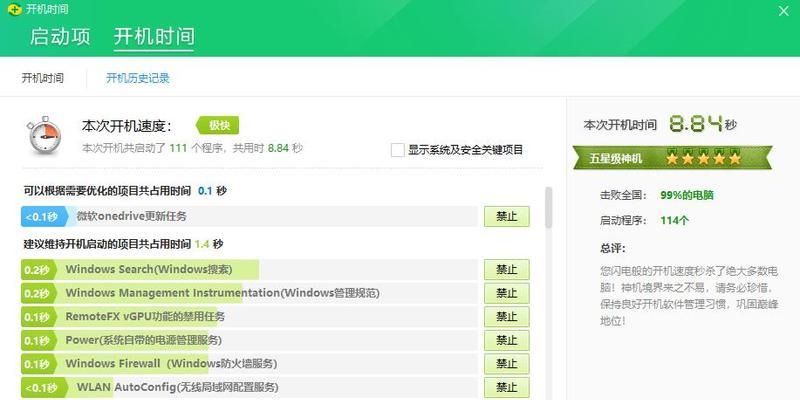Image resolution: width=800 pixels, height=400 pixels.
Task: Click the <0.1秒 tag for onedrive task
Action: point(44,217)
